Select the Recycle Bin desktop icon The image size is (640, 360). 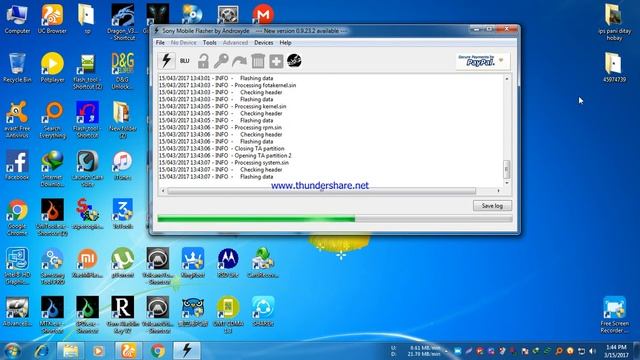tap(17, 68)
